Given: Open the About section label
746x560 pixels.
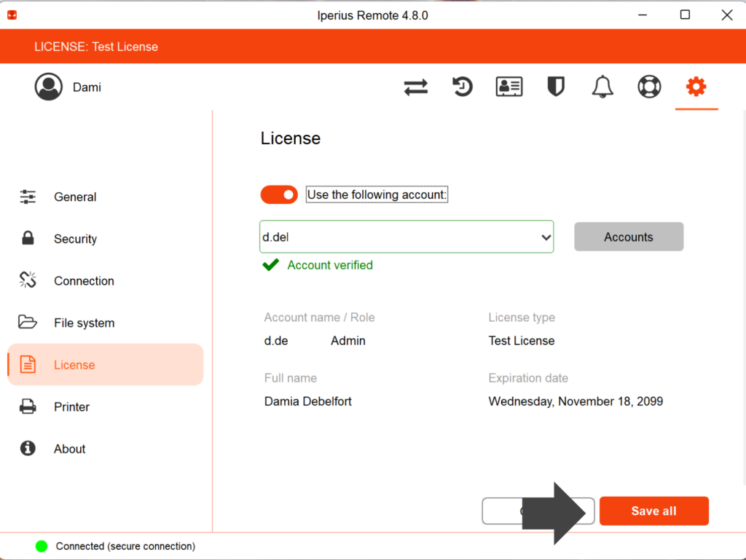Looking at the screenshot, I should (x=69, y=449).
